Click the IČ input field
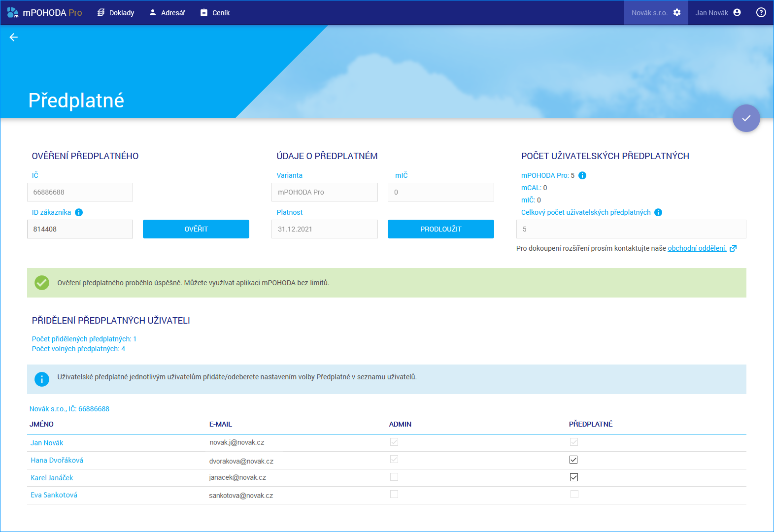 coord(80,192)
